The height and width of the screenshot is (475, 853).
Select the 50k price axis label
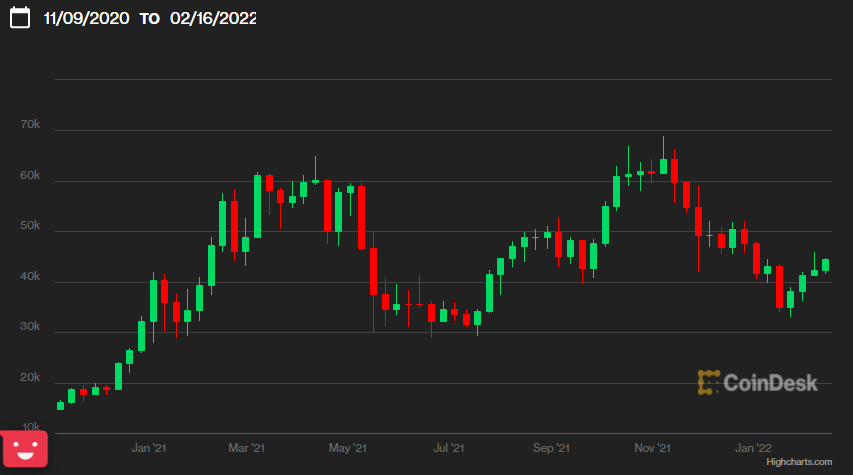click(30, 225)
